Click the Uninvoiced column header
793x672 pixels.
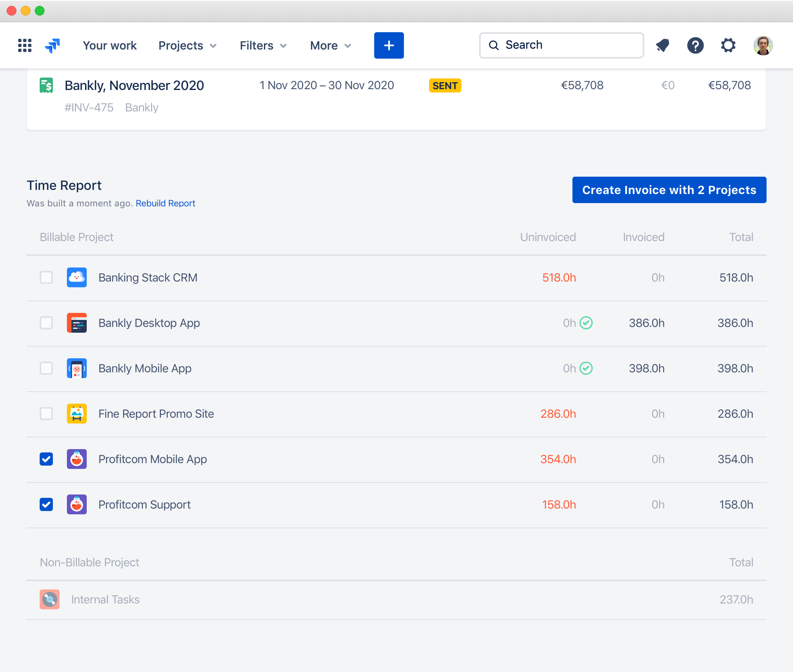(548, 237)
